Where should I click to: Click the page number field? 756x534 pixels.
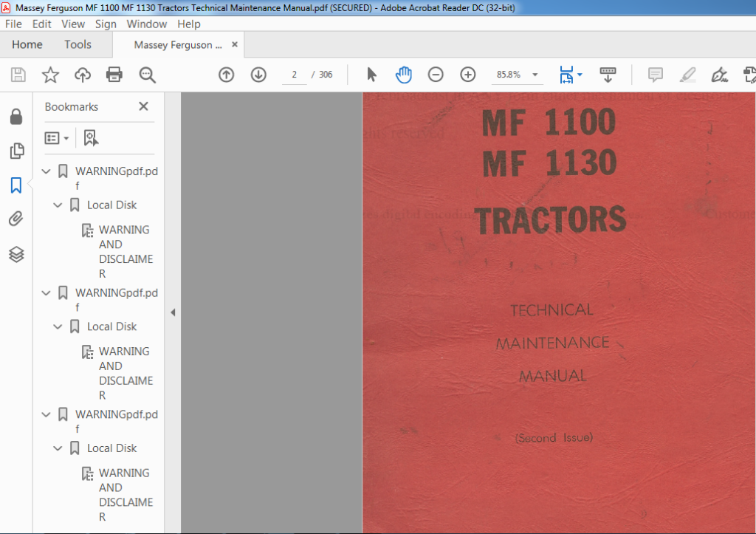[294, 75]
